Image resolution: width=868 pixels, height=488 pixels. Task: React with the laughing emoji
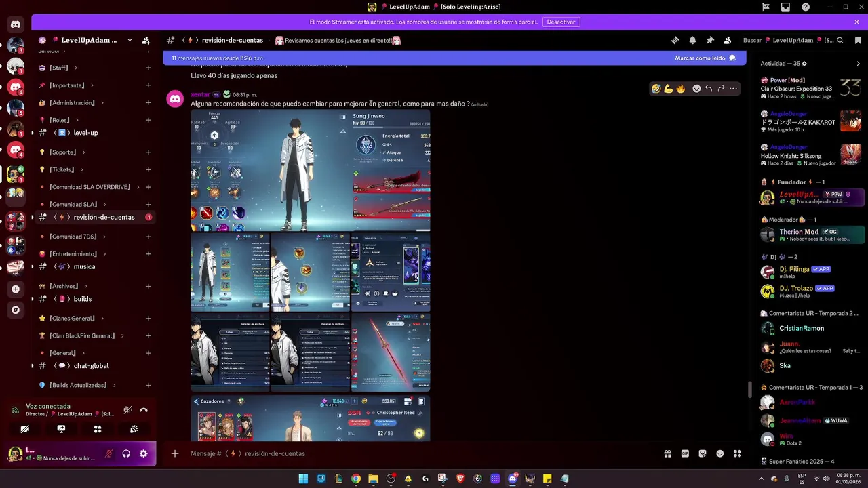[x=656, y=89]
